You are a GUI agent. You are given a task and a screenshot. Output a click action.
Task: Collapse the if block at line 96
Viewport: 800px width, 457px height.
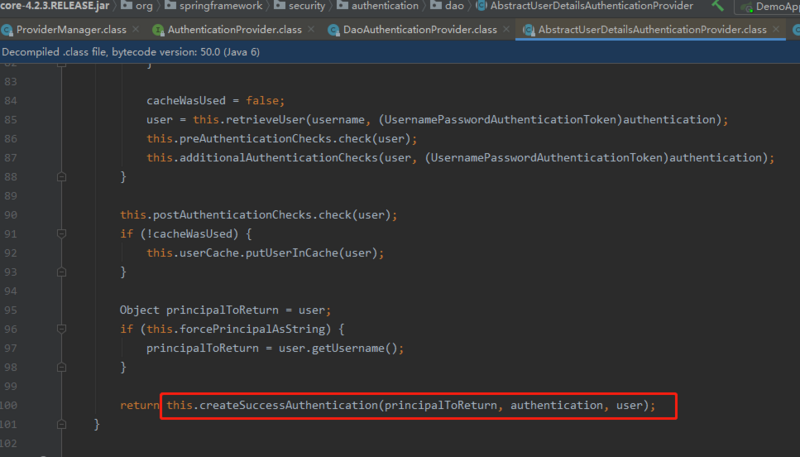point(61,329)
